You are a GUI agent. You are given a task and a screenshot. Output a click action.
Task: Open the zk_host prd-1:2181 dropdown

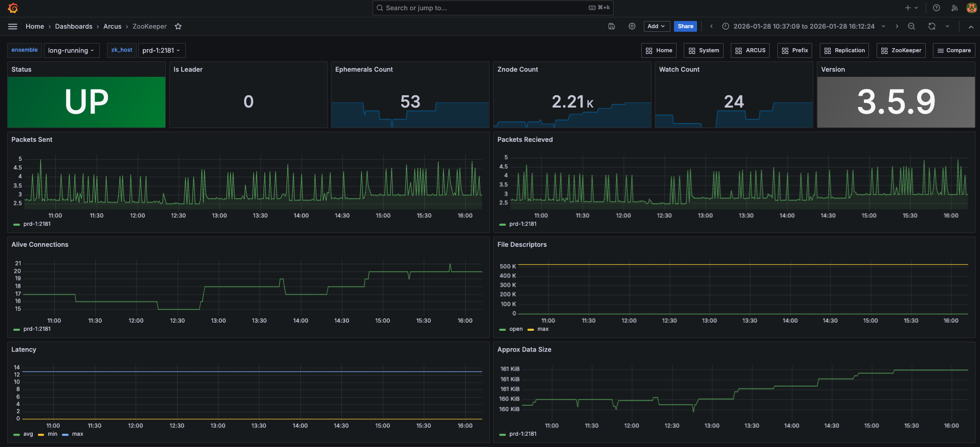click(x=161, y=51)
